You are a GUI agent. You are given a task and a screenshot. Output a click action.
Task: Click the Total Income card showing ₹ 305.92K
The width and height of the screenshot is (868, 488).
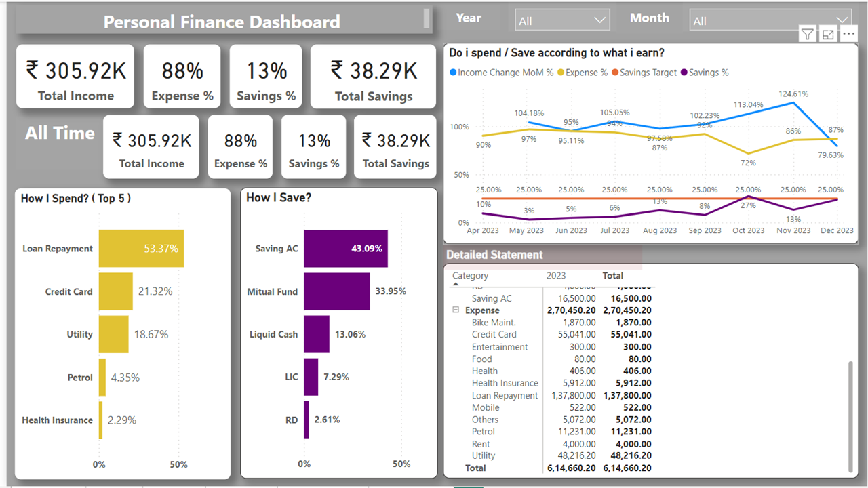coord(76,77)
